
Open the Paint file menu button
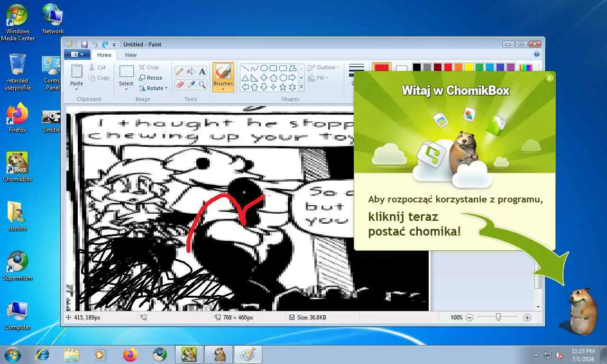77,55
